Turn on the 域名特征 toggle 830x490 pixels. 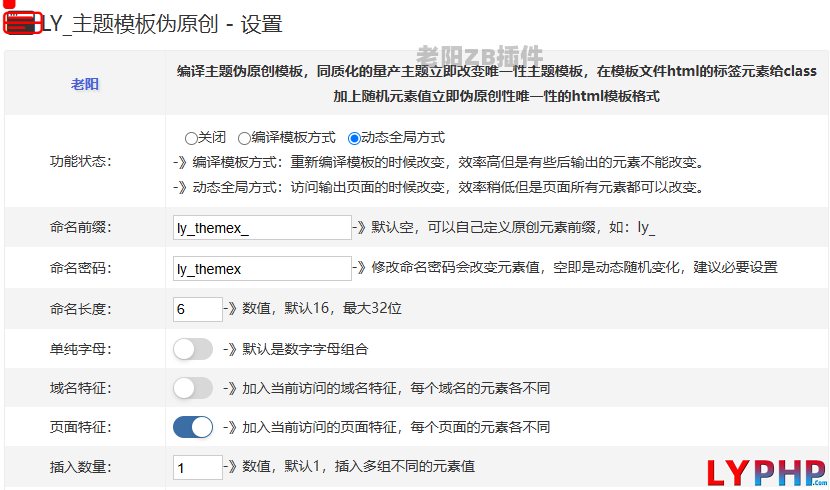(193, 388)
